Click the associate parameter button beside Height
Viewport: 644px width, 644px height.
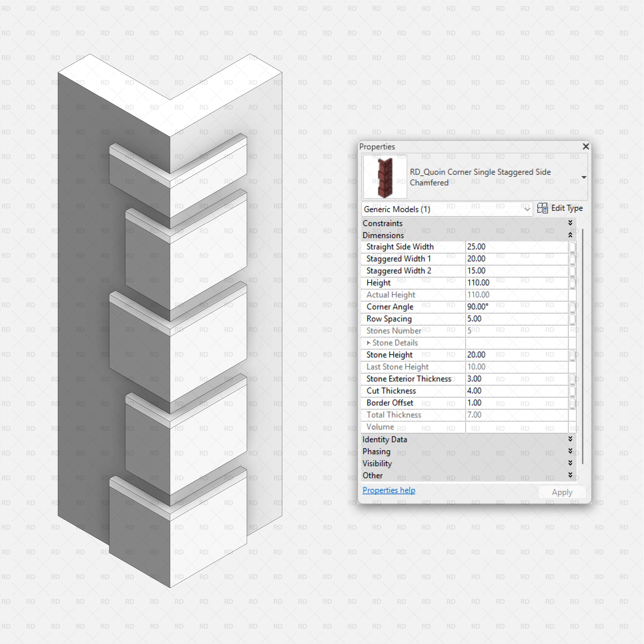coord(573,282)
